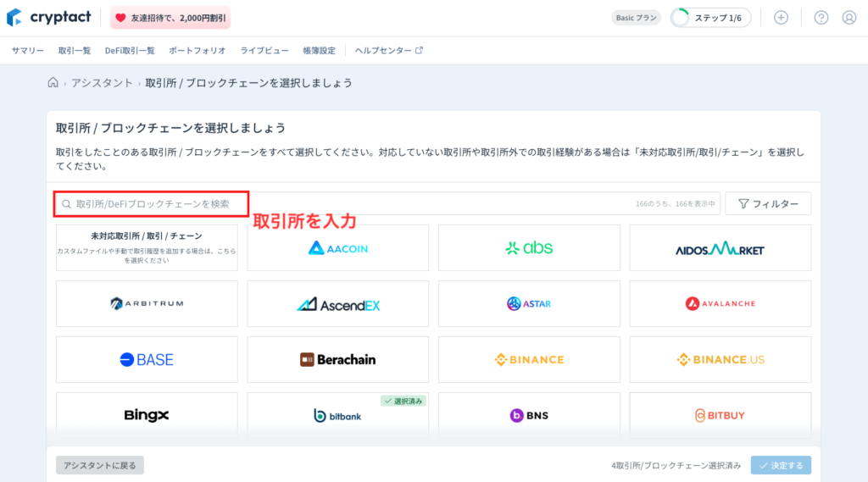Image resolution: width=868 pixels, height=482 pixels.
Task: Open the friend invitation 2,000円 discount banner
Action: click(170, 18)
